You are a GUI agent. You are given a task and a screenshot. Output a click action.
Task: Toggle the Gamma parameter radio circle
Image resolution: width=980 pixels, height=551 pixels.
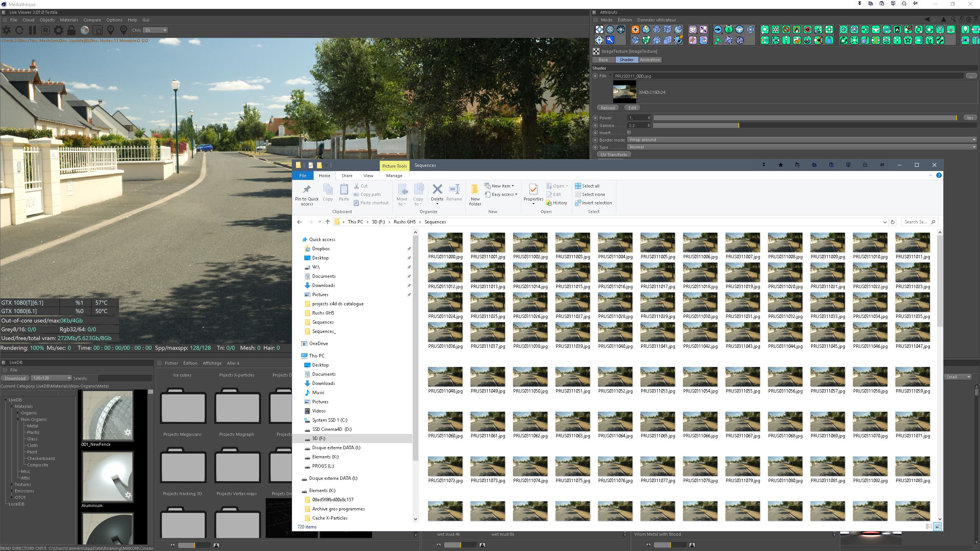tap(595, 126)
